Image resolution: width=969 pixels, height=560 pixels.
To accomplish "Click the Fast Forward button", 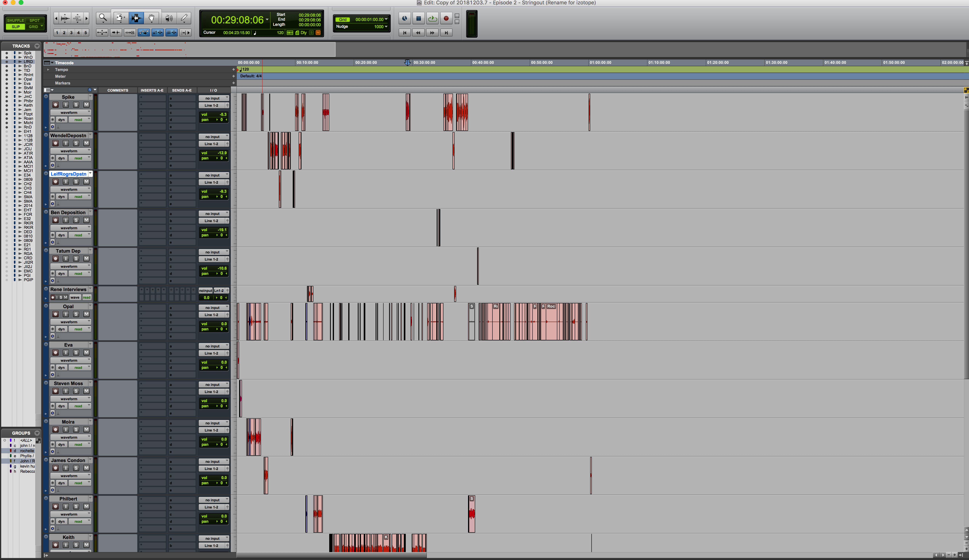I will pos(432,33).
